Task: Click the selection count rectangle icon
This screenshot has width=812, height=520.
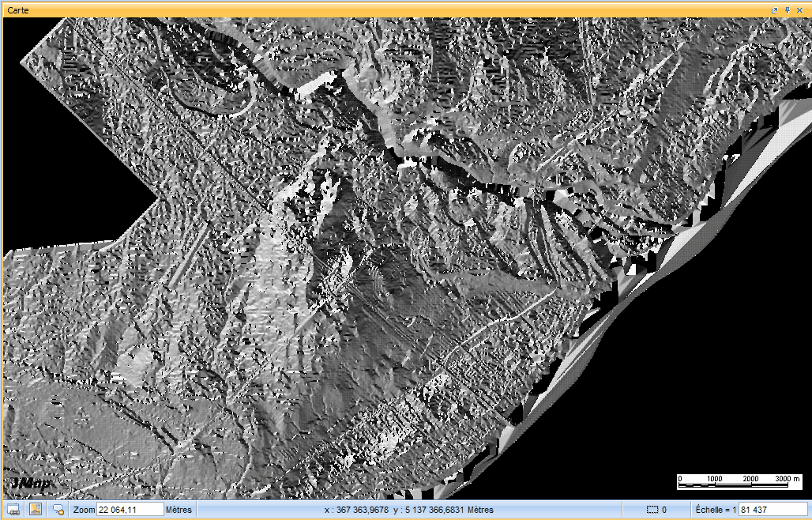Action: pos(652,510)
